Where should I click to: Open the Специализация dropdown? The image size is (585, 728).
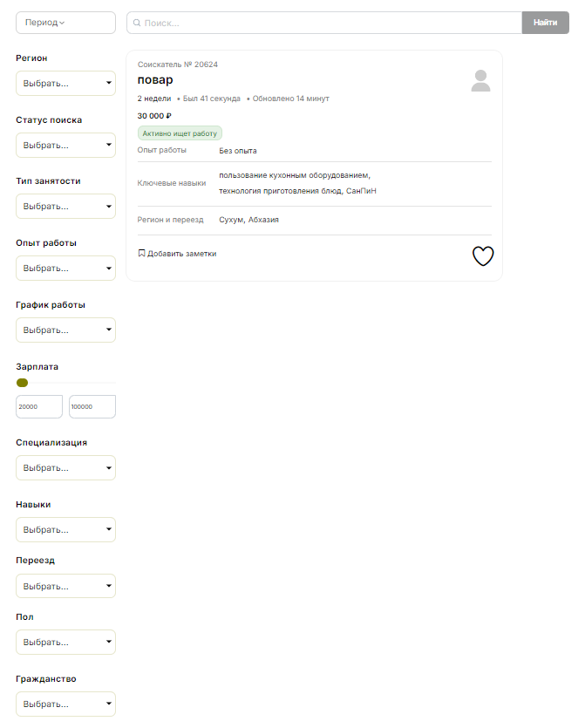click(65, 467)
